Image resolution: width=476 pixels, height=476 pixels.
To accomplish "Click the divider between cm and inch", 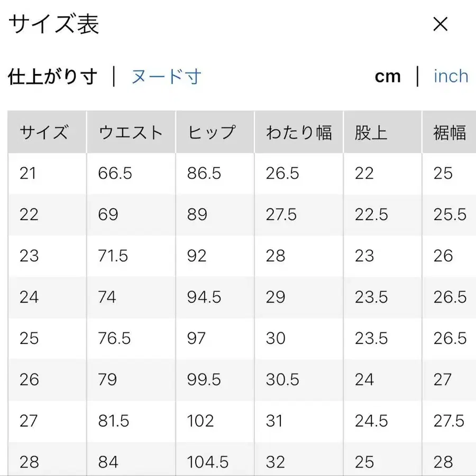I will (x=419, y=76).
